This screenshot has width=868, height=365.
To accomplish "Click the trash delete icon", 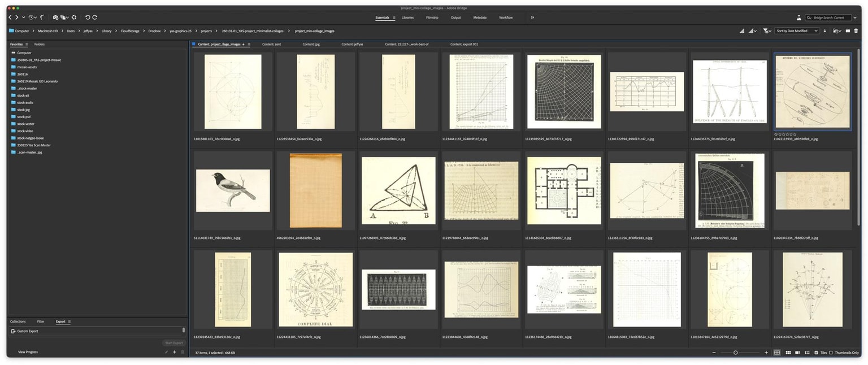I will coord(856,31).
